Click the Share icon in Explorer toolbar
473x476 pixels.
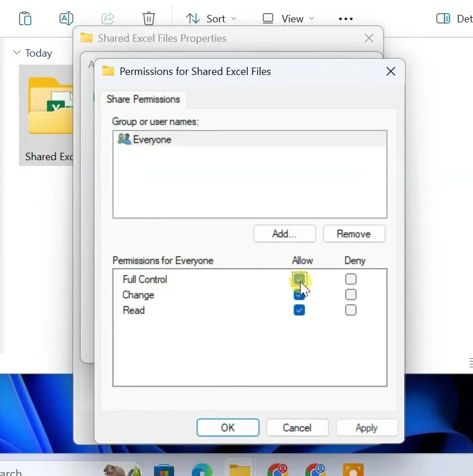point(108,18)
